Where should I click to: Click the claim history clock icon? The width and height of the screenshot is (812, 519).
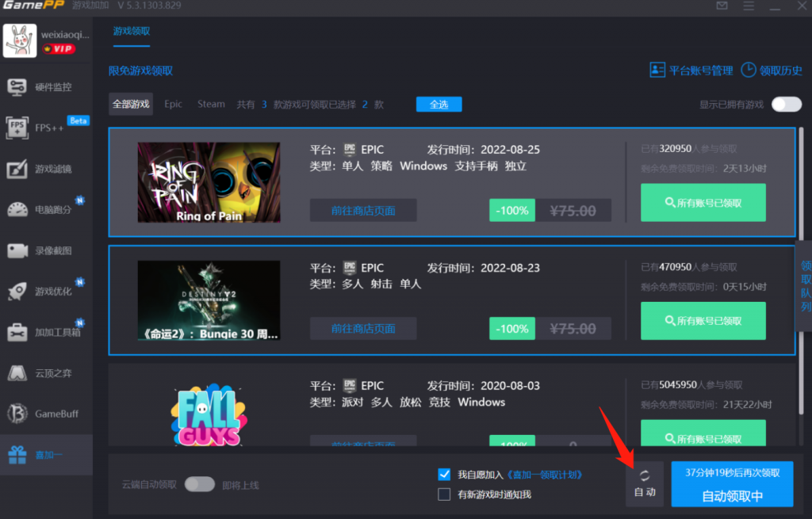coord(749,70)
